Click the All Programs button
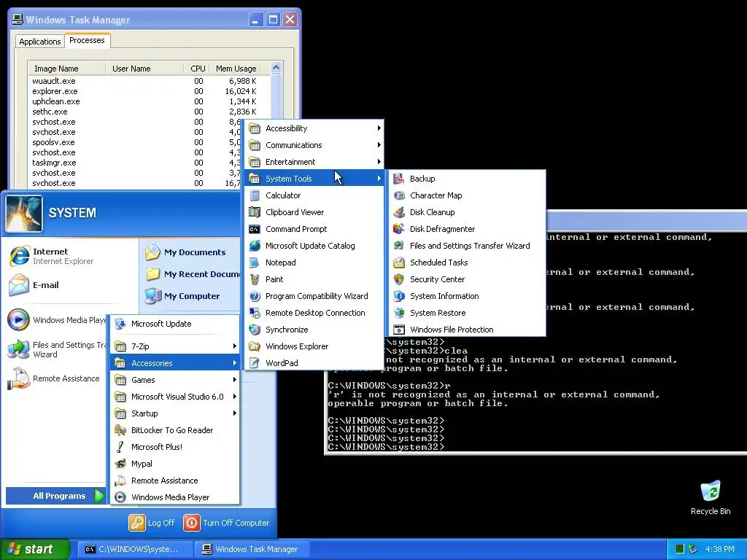747x560 pixels. [55, 496]
